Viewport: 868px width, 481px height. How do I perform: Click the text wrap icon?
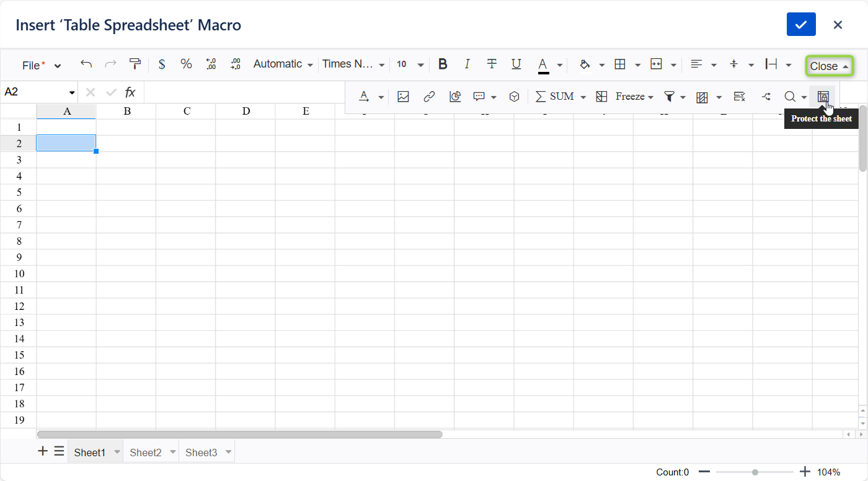771,64
